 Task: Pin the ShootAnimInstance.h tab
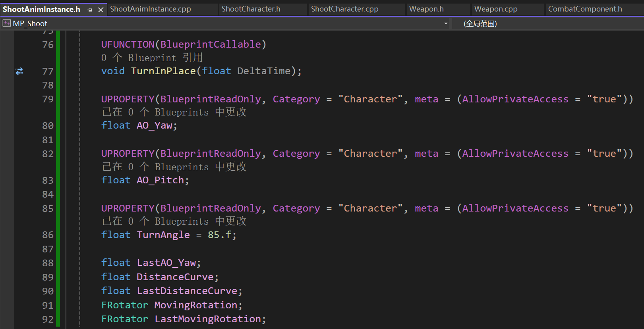(x=89, y=10)
